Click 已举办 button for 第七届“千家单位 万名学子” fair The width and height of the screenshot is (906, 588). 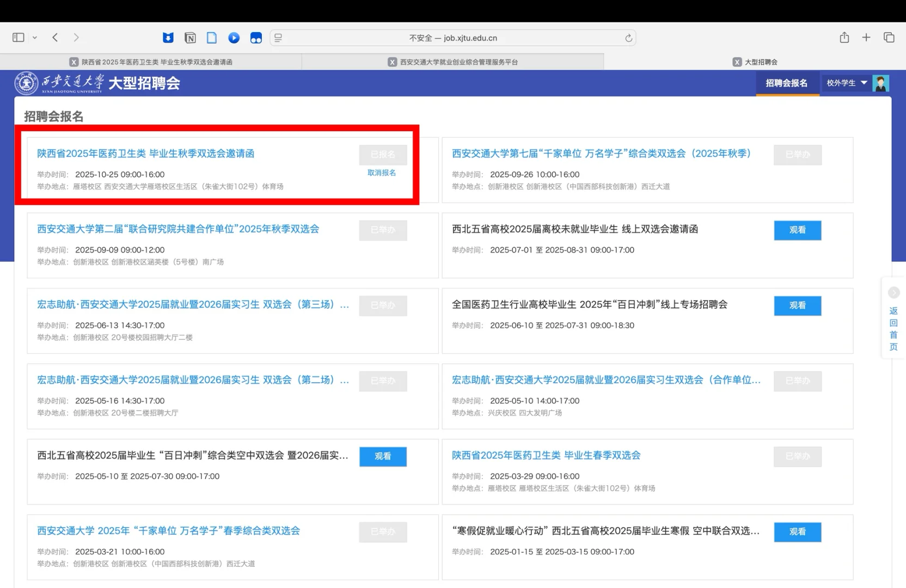[798, 155]
